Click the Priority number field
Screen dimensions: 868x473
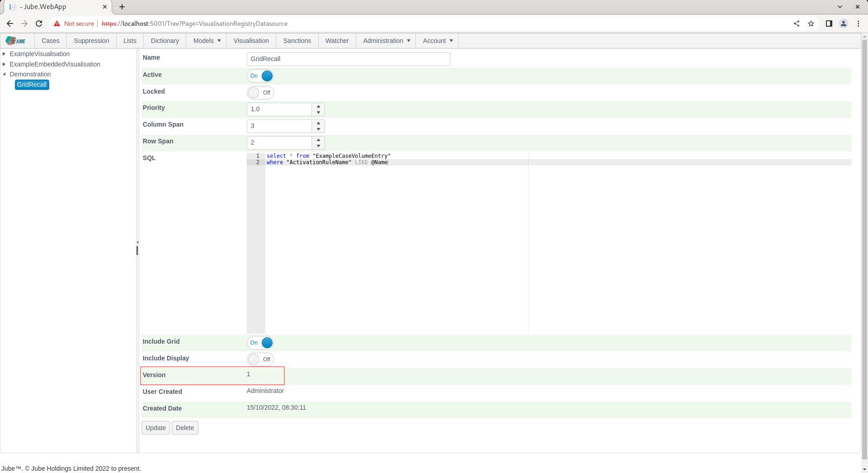tap(279, 109)
